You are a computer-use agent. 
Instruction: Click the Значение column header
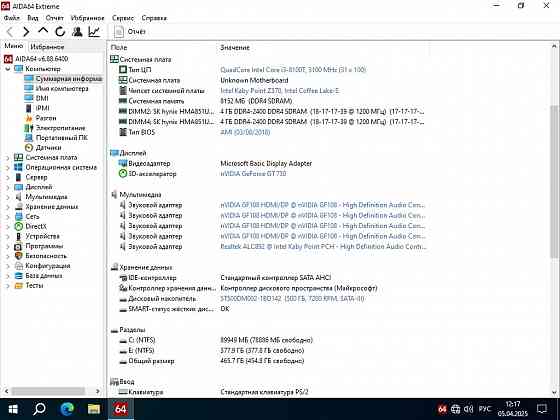pos(235,47)
